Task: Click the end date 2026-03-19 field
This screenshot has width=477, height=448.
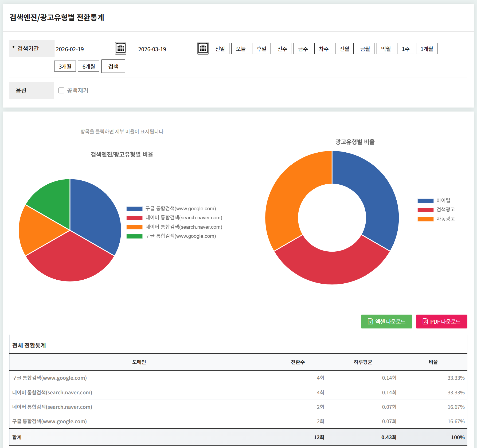Action: pyautogui.click(x=166, y=49)
